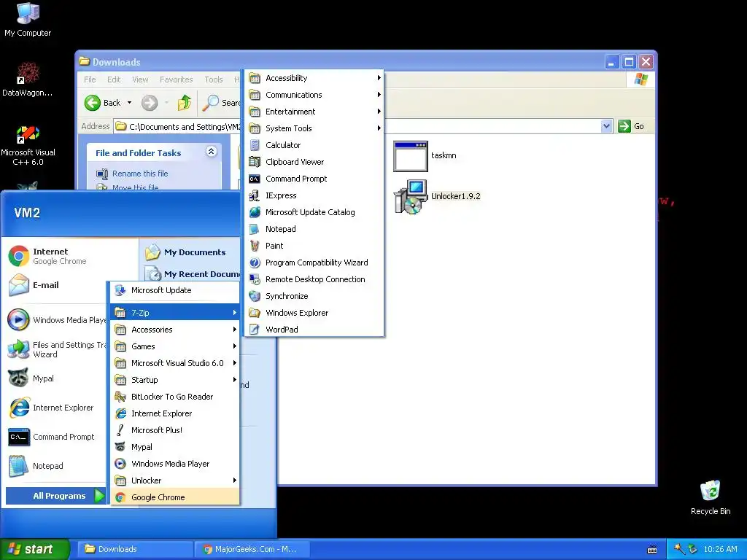
Task: Click the Back button in Downloads
Action: tap(103, 103)
